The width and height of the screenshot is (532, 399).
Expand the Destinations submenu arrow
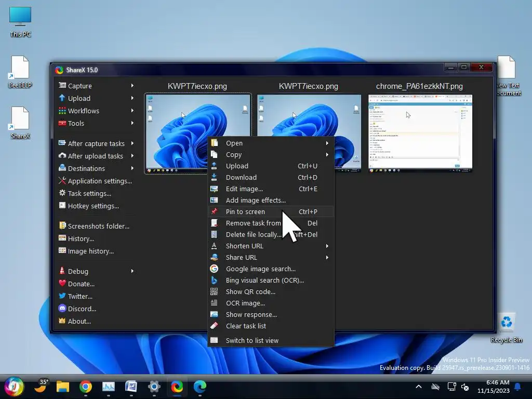tap(132, 168)
